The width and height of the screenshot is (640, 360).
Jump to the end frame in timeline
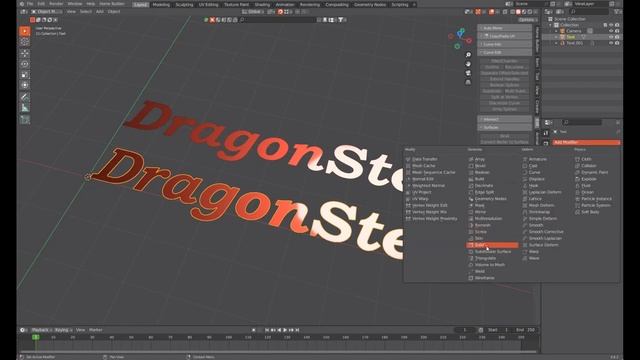click(297, 330)
